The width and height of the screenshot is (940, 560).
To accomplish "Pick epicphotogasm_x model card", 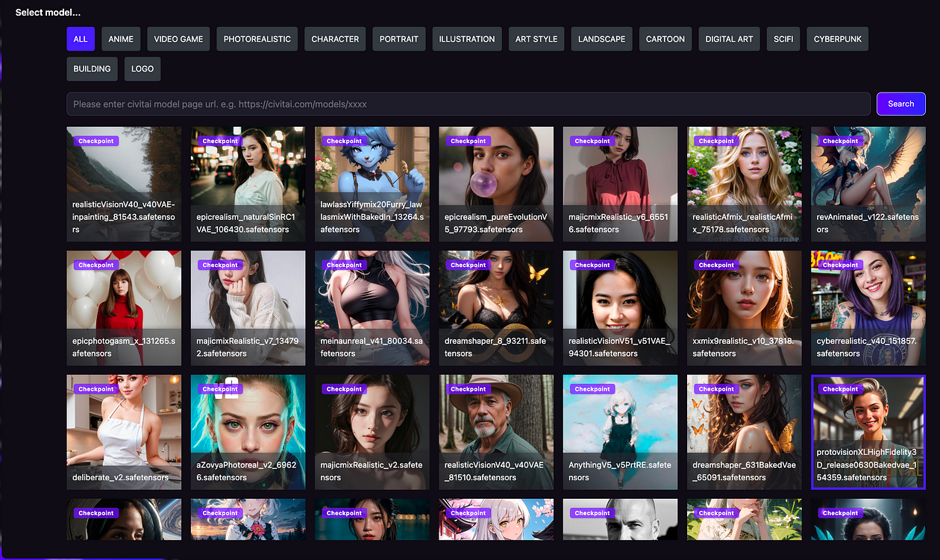I will [x=124, y=308].
